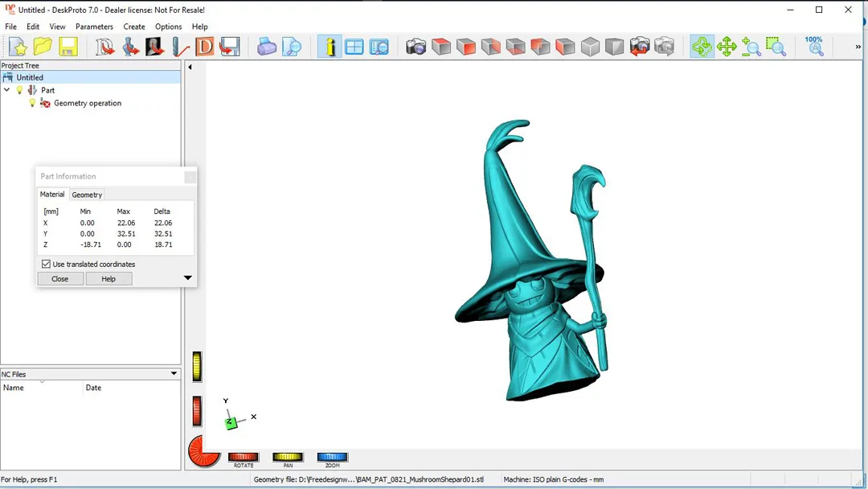Load vector file using the D arrow icon

pyautogui.click(x=105, y=47)
